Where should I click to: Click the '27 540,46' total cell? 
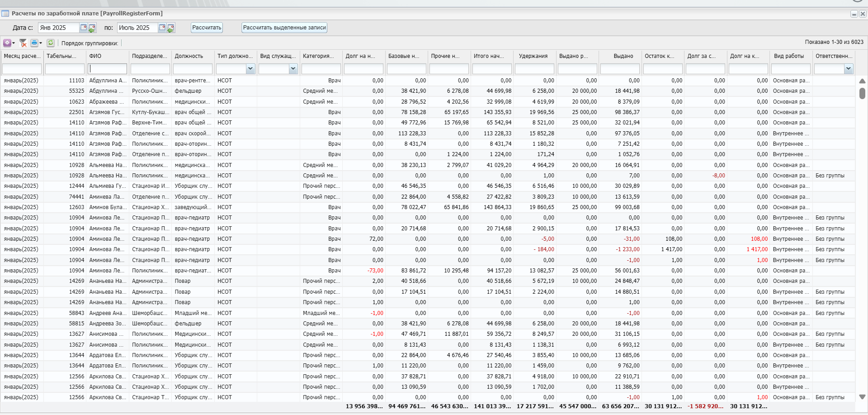[x=492, y=355]
